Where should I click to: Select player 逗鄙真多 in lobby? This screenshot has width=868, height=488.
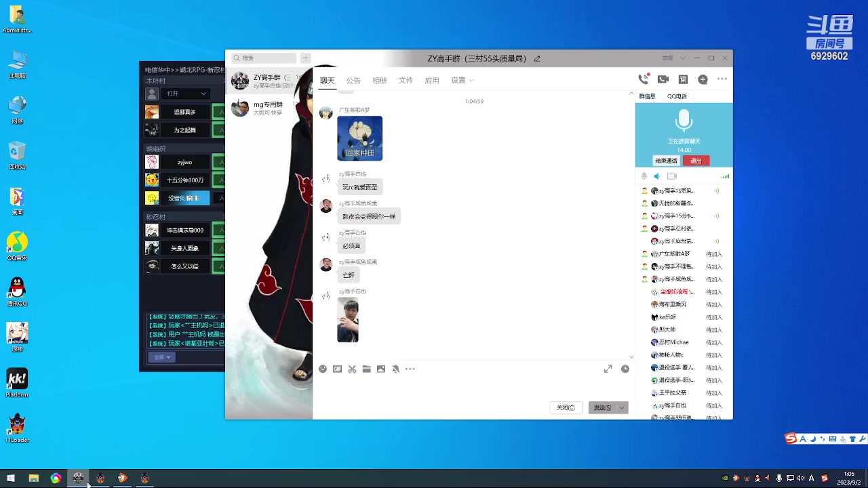click(184, 112)
